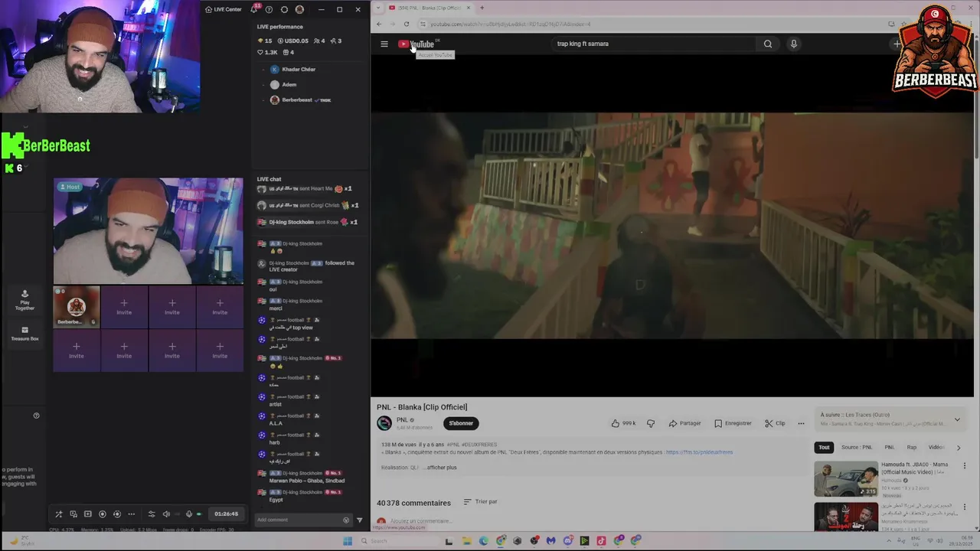Open the three-dot more options in control bar

pos(131,514)
